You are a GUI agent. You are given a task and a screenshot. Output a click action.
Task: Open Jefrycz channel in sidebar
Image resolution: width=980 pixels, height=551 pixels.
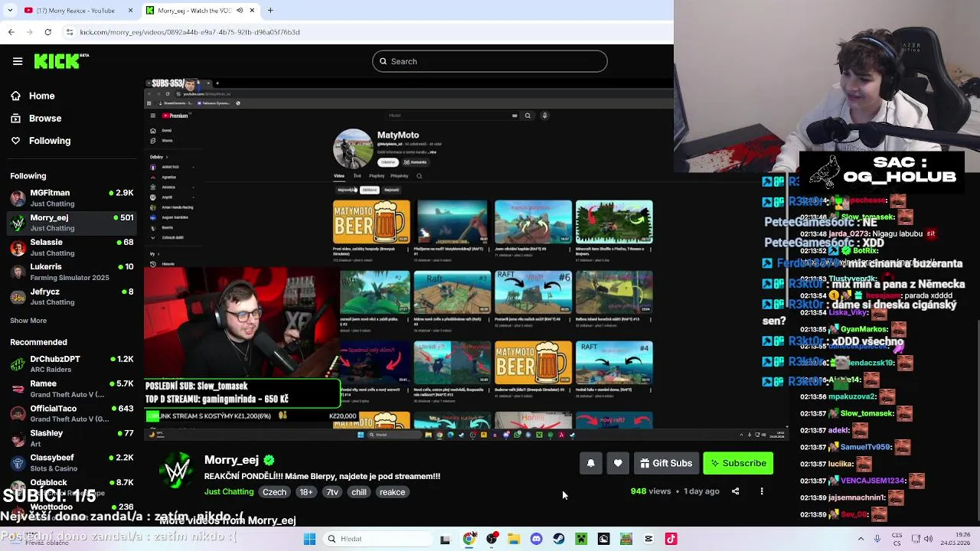click(x=72, y=296)
